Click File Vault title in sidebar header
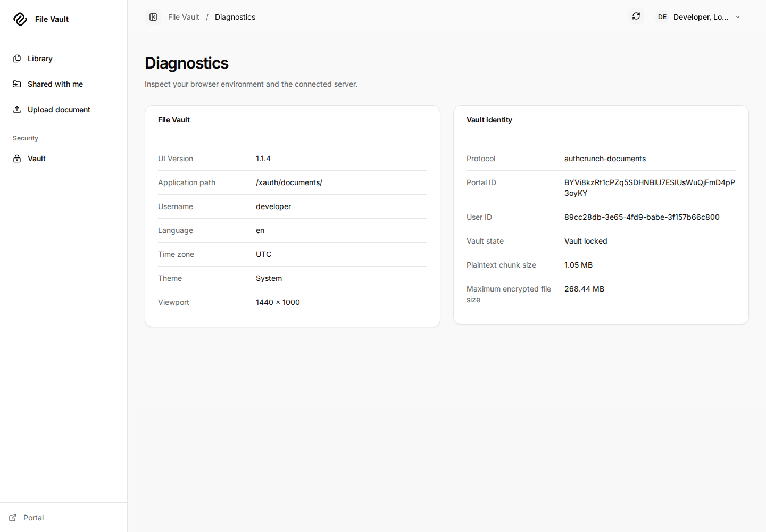 tap(52, 19)
